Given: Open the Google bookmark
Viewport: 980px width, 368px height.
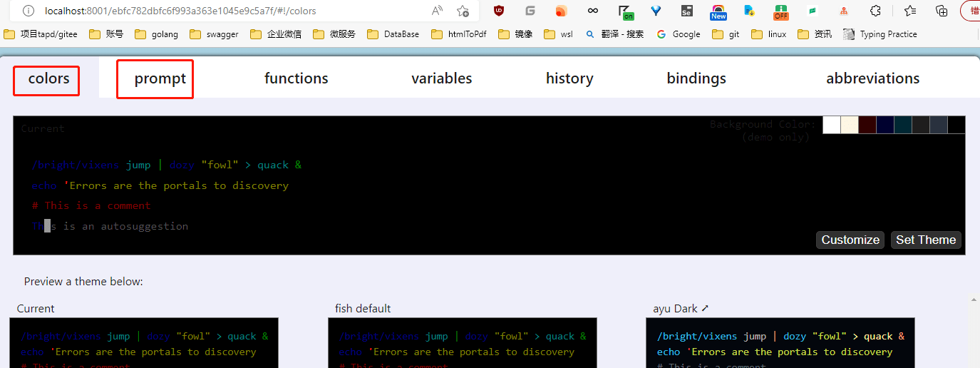Looking at the screenshot, I should 678,34.
